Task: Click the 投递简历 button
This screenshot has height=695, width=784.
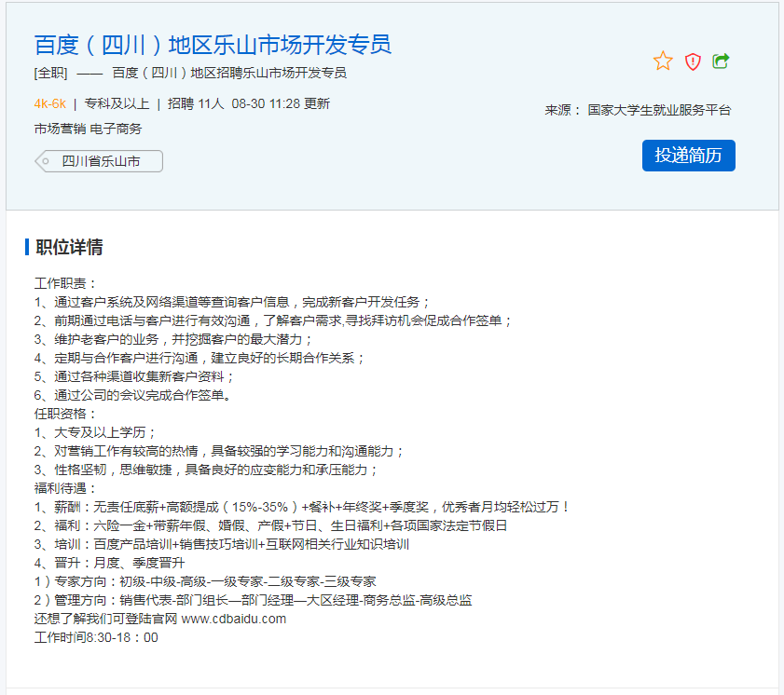Action: pos(689,156)
